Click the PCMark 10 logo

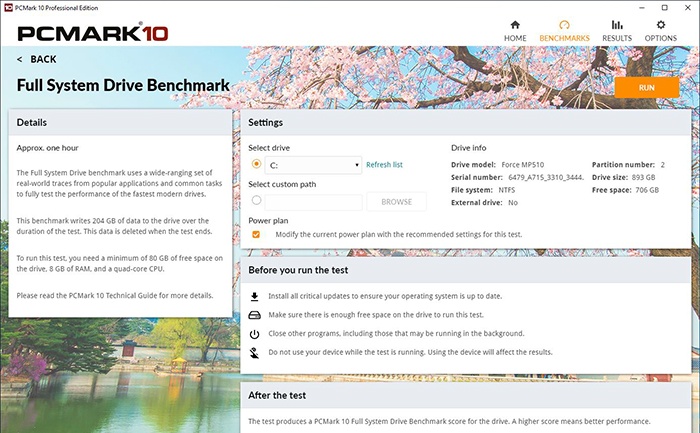coord(93,33)
